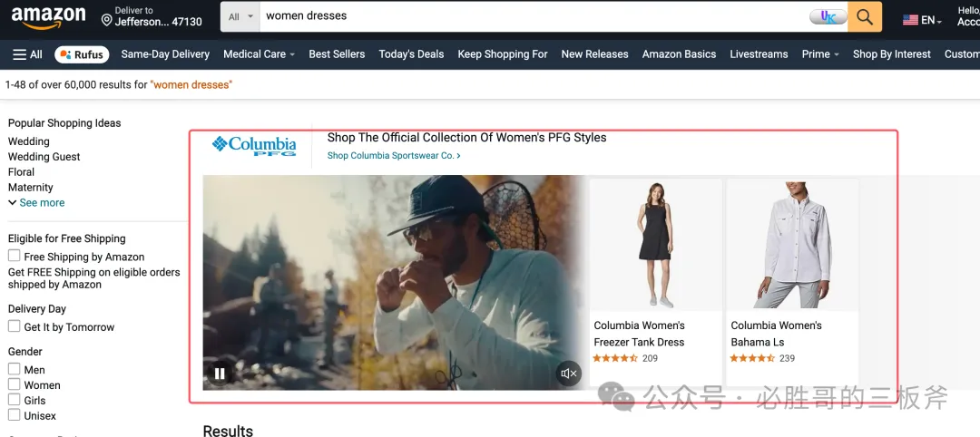The width and height of the screenshot is (980, 437).
Task: Unmute the Columbia video
Action: click(x=569, y=374)
